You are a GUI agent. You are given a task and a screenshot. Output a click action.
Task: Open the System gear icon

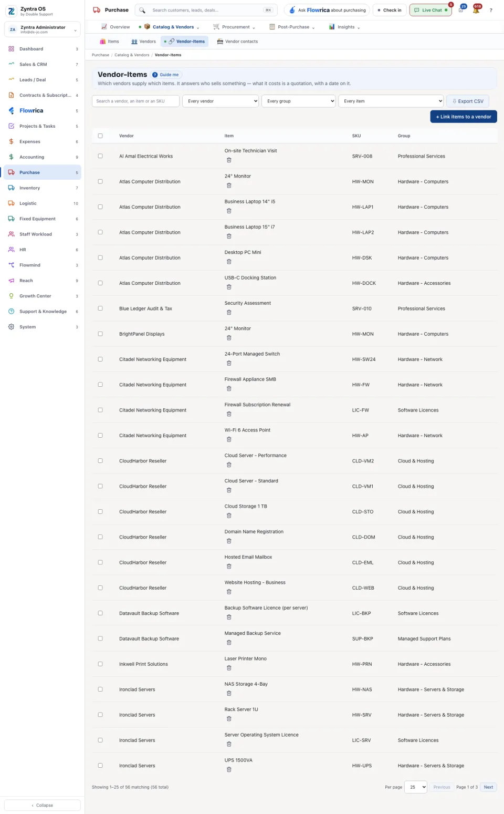pyautogui.click(x=12, y=327)
